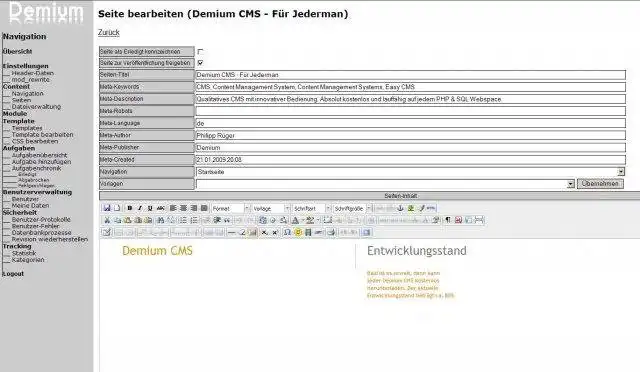Click the New document icon in editor toolbar
This screenshot has height=372, width=640.
[x=117, y=208]
